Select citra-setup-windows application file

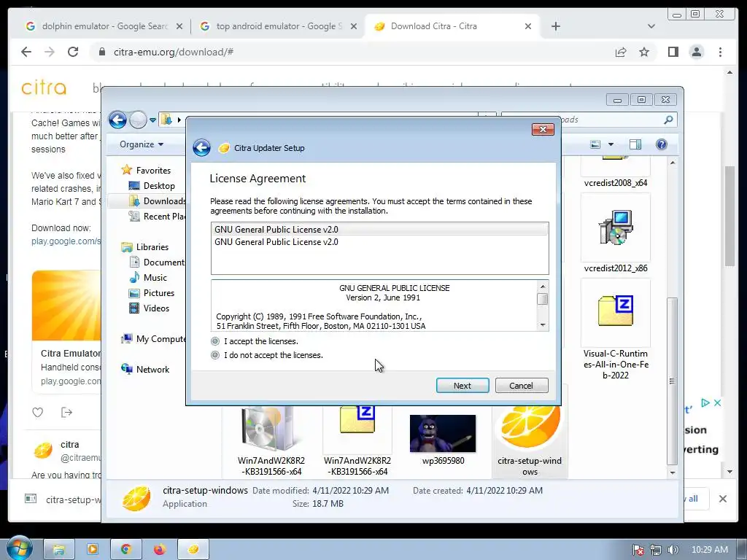point(530,440)
